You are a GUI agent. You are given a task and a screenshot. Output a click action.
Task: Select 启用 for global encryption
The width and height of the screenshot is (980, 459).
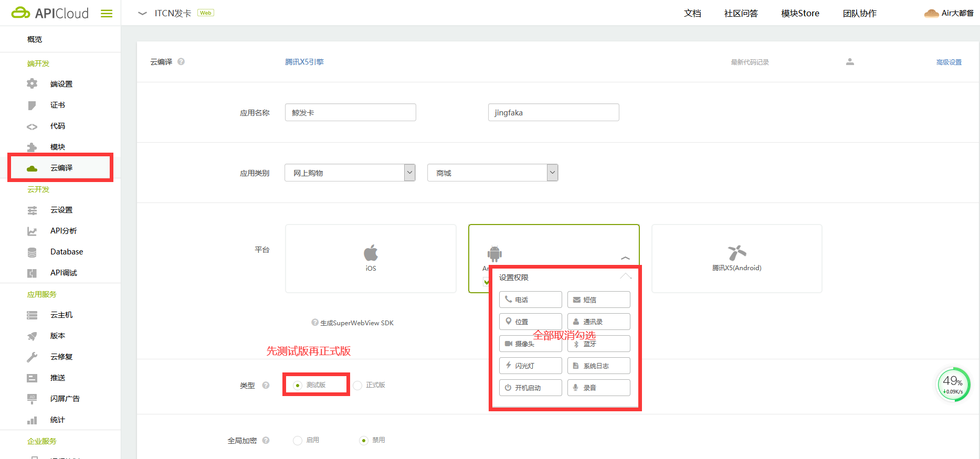coord(298,440)
